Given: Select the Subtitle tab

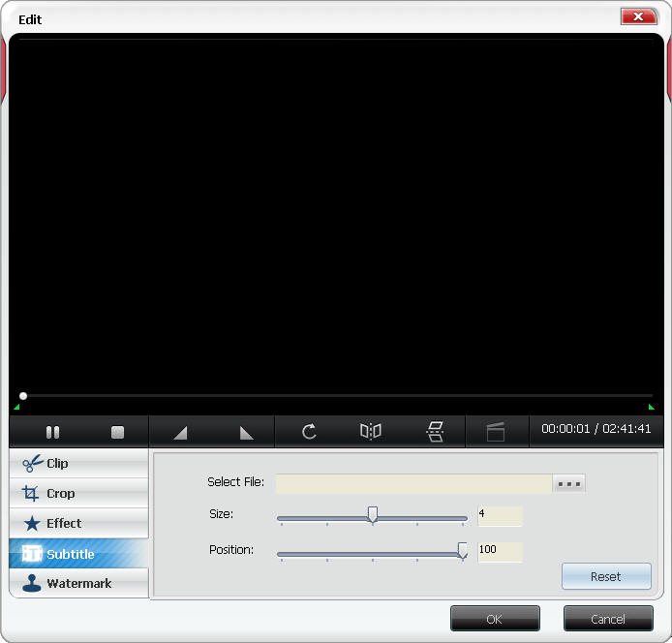Looking at the screenshot, I should tap(78, 554).
